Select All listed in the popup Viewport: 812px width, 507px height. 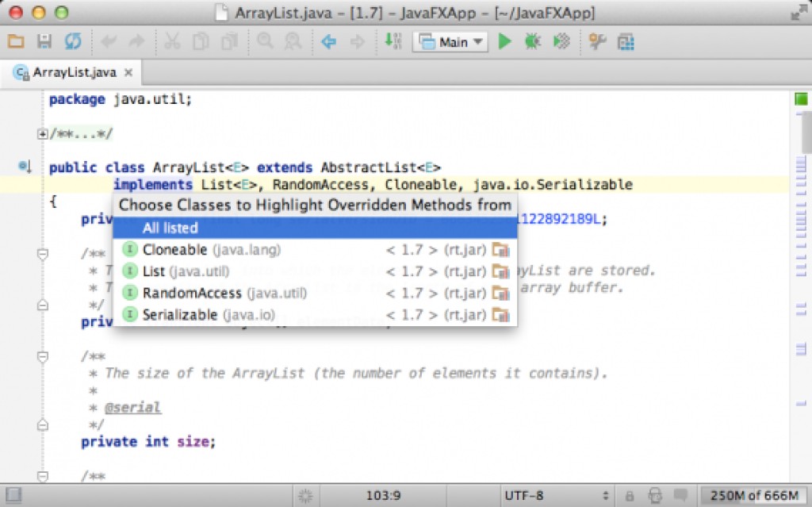point(315,228)
